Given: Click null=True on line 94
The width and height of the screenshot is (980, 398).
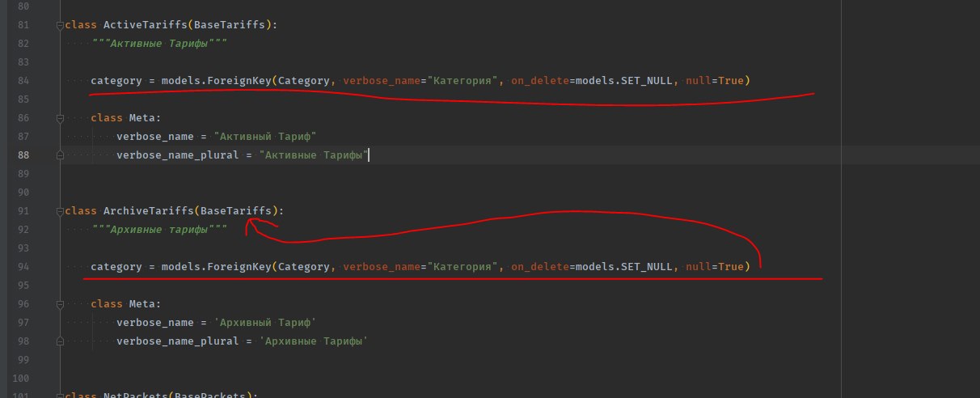Looking at the screenshot, I should 715,266.
